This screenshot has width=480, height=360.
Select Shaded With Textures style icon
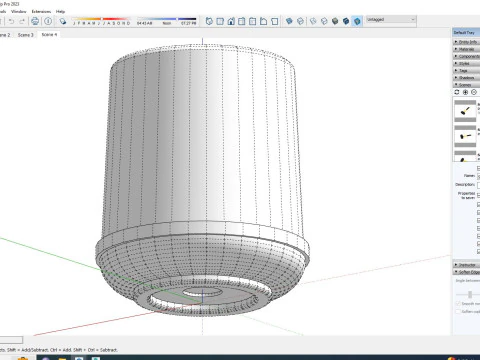[346, 21]
